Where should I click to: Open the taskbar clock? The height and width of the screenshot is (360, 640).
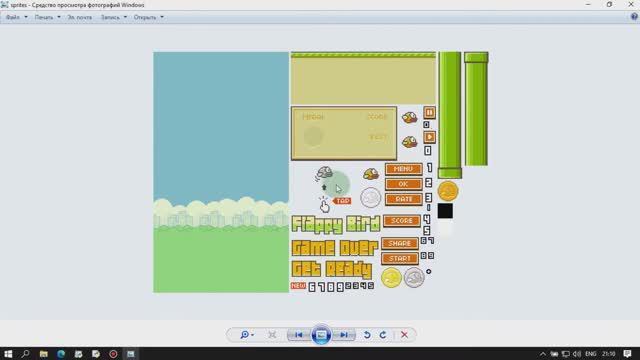coord(609,354)
